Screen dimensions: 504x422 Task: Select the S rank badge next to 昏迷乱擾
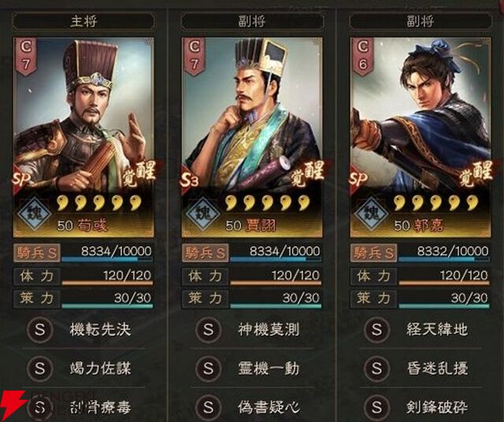click(376, 368)
